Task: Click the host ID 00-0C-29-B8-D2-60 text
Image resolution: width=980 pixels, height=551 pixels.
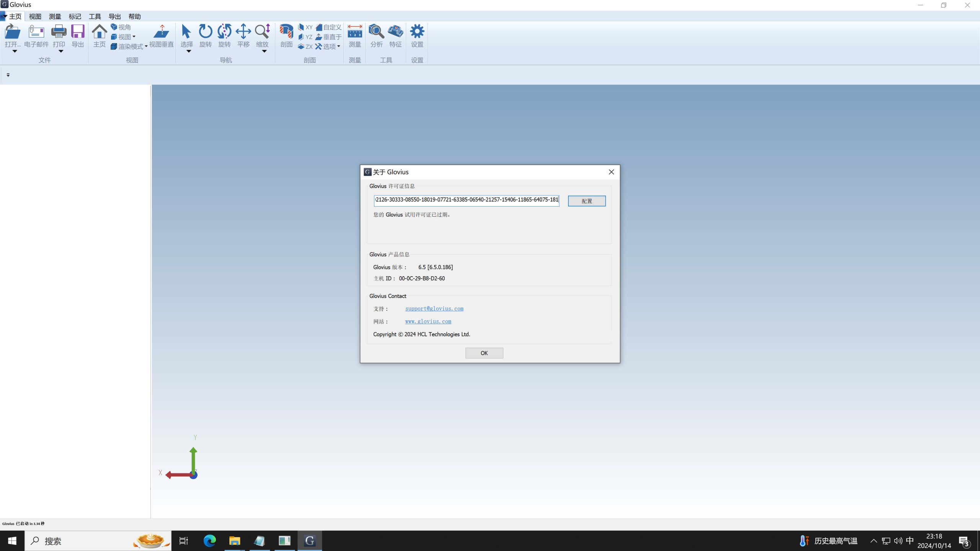Action: (x=421, y=279)
